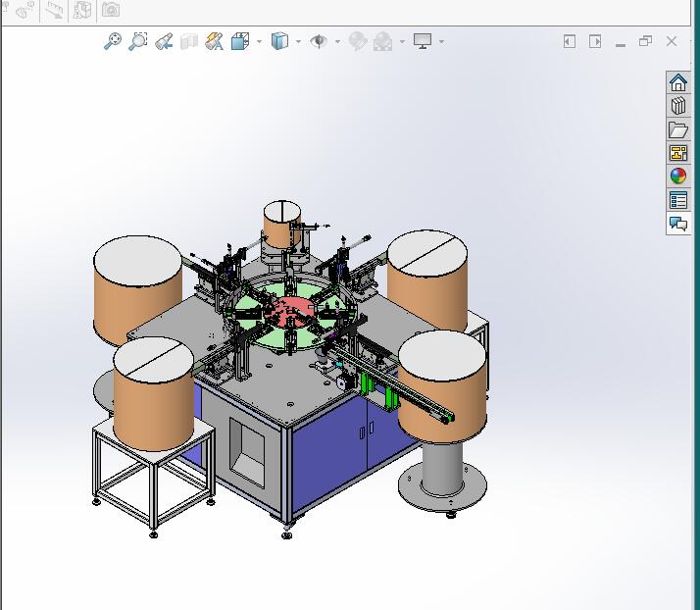Select the Zoom to Area tool
The height and width of the screenshot is (610, 700).
[x=138, y=41]
